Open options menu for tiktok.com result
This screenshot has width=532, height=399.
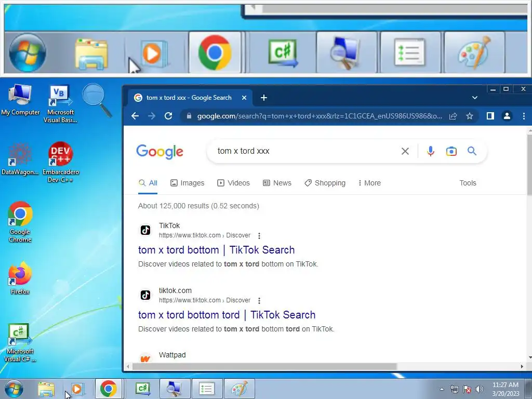pos(259,300)
